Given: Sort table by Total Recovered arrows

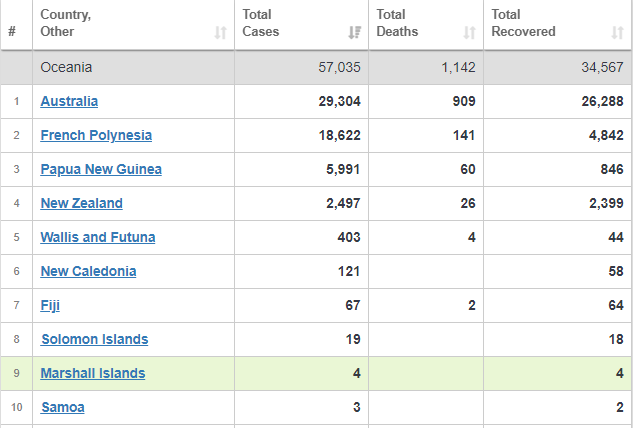Looking at the screenshot, I should (x=617, y=32).
